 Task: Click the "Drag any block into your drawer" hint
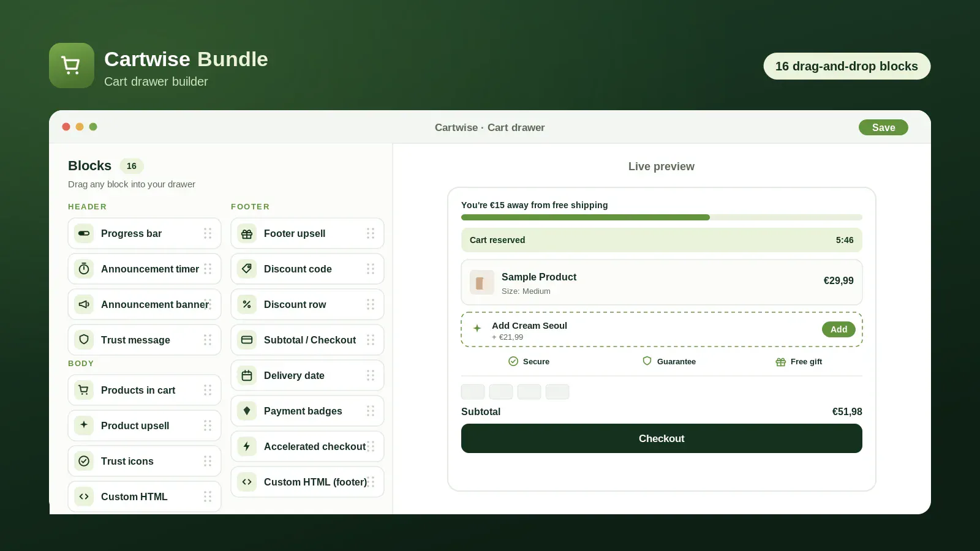(x=132, y=184)
